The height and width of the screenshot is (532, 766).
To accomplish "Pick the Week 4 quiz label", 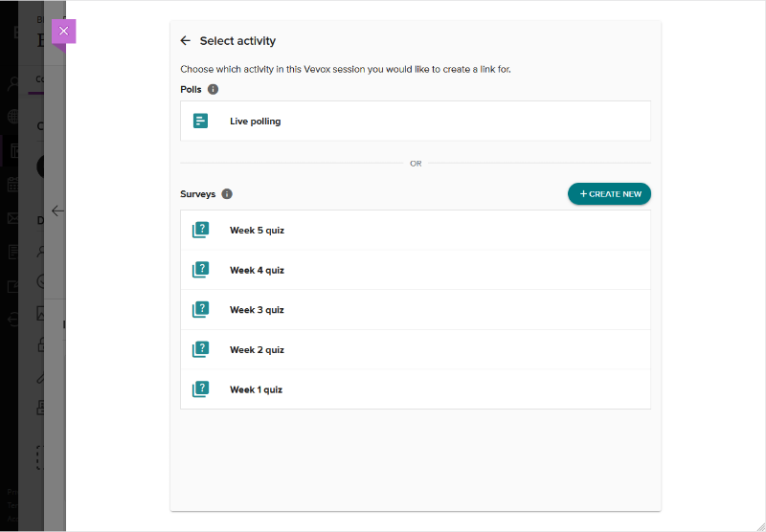I will pyautogui.click(x=257, y=271).
